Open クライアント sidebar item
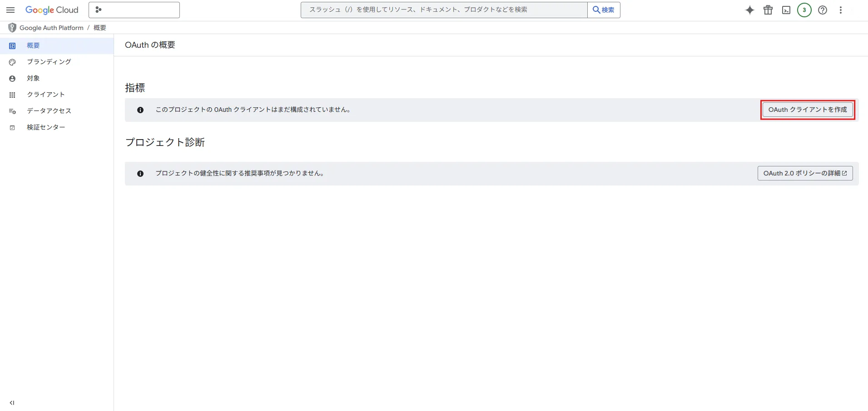The image size is (868, 411). pyautogui.click(x=57, y=95)
